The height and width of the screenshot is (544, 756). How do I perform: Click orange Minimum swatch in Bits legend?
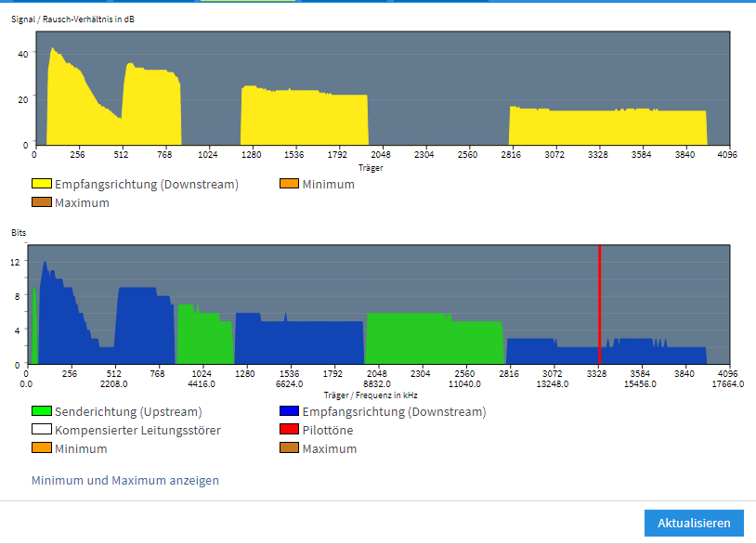tap(42, 448)
